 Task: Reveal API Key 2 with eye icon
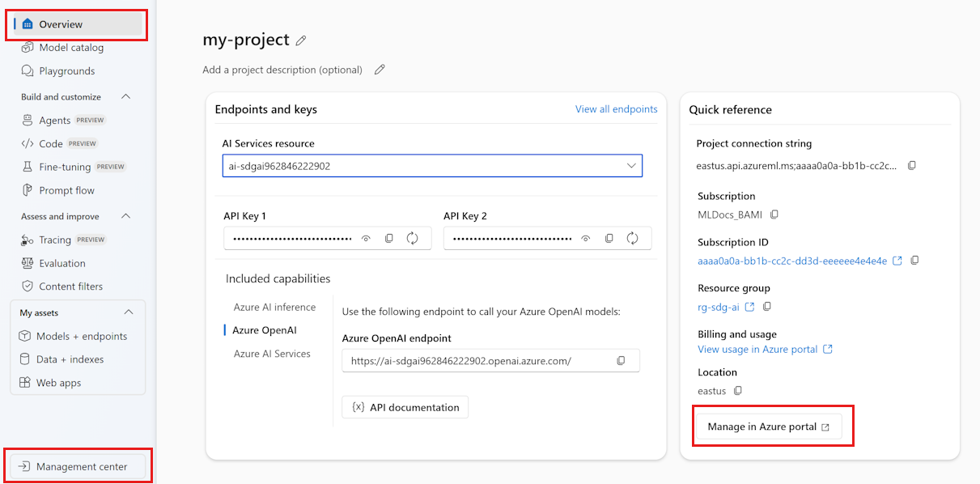[587, 238]
